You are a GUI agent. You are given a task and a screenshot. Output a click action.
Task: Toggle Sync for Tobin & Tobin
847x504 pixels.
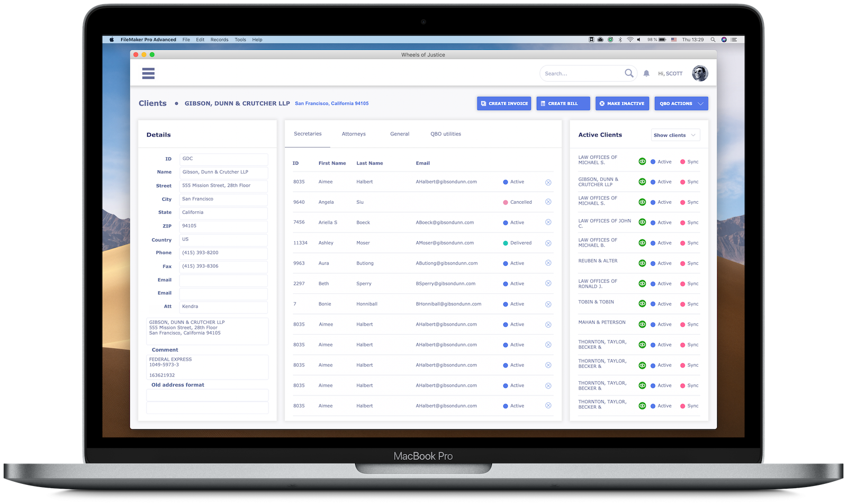tap(689, 304)
